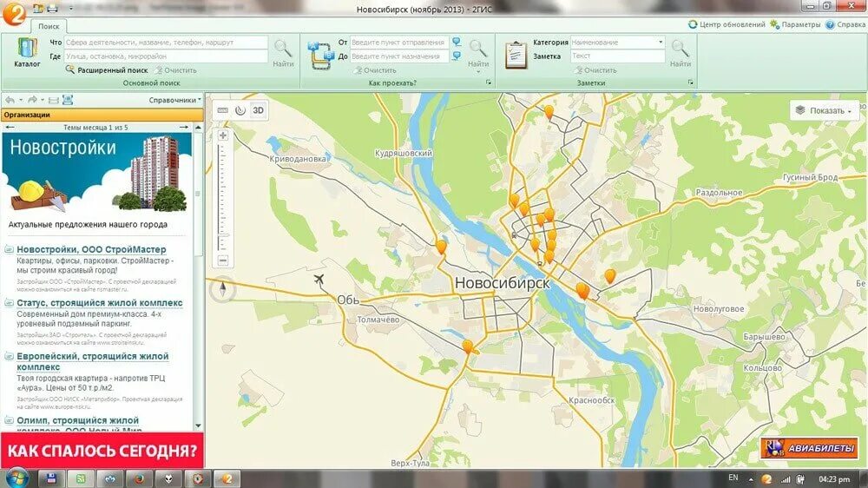Focus the Заметка text field
This screenshot has width=868, height=488.
tap(617, 56)
